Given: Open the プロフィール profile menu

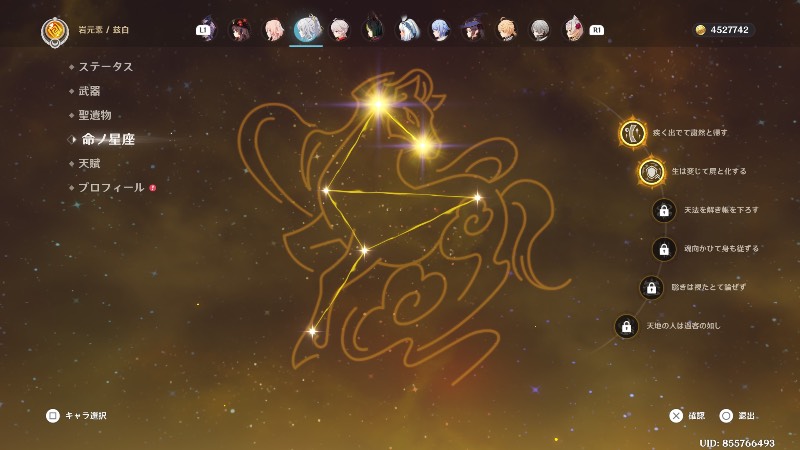Looking at the screenshot, I should click(111, 188).
